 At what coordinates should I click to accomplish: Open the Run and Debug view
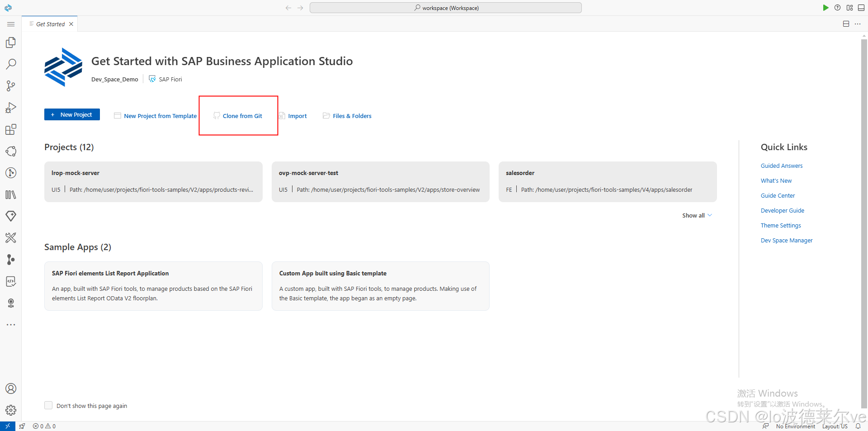pos(11,108)
